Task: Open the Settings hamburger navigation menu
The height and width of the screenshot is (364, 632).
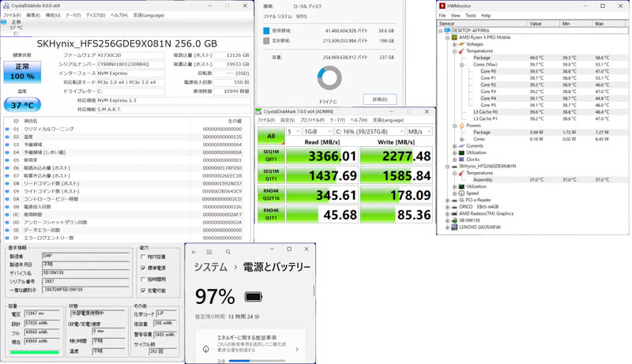Action: [209, 252]
